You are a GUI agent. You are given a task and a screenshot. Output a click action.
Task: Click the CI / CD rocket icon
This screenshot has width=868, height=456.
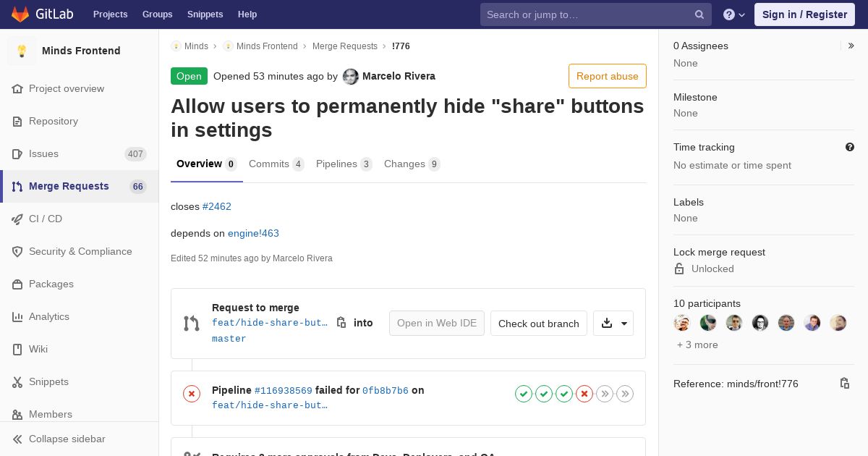click(17, 219)
